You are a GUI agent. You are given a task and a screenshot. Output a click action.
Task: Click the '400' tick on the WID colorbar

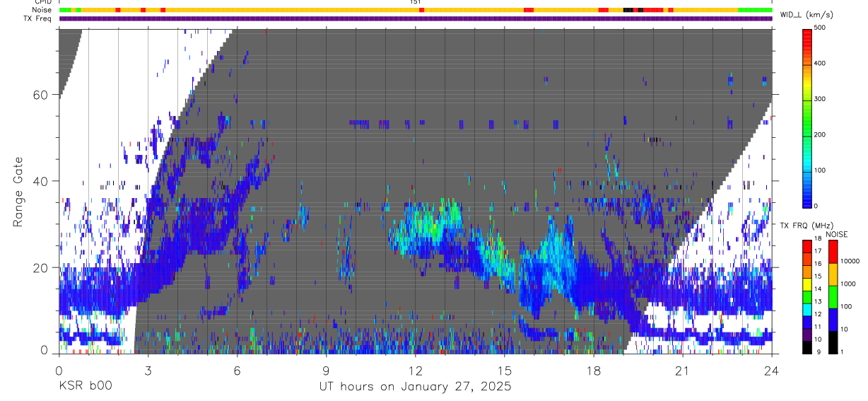[821, 63]
